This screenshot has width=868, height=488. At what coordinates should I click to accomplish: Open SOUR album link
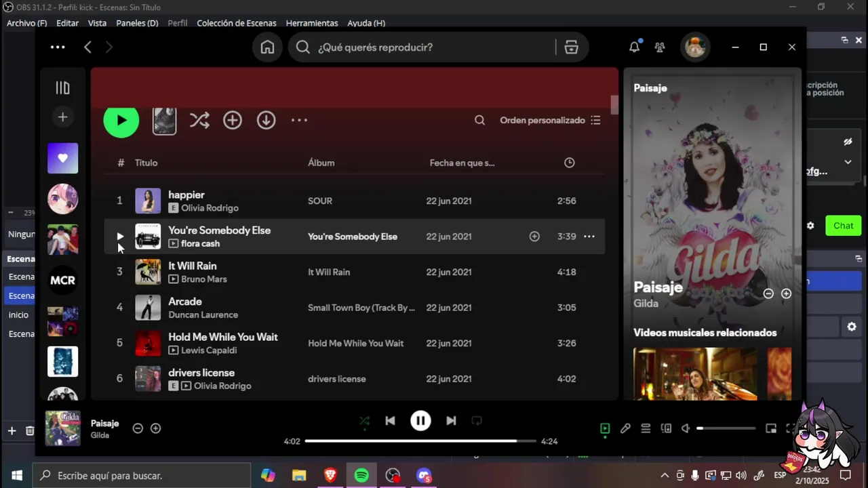coord(320,201)
